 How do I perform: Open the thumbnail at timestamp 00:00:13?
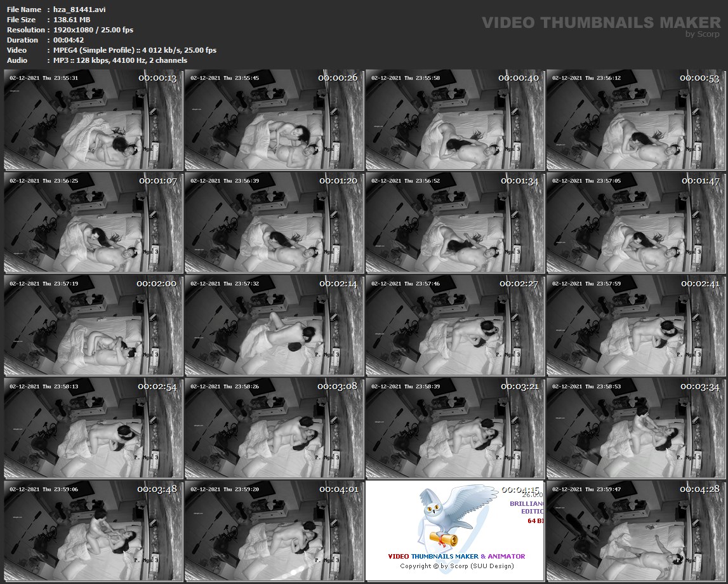(x=93, y=120)
